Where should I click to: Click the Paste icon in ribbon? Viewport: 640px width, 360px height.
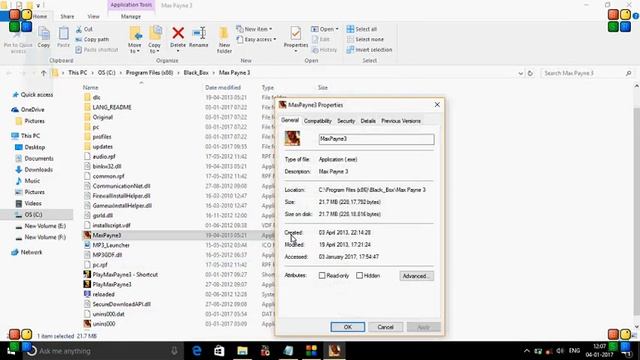pos(63,33)
